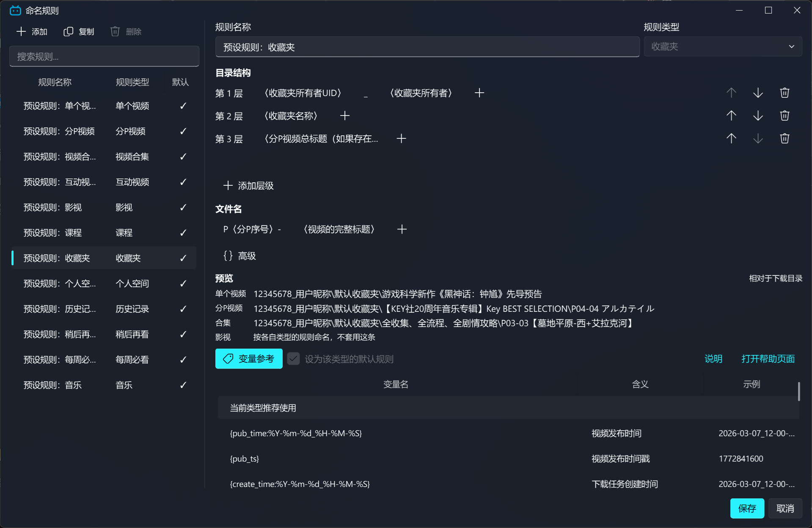Select rule 预设规则: 分P视频 in list
This screenshot has width=812, height=528.
(x=104, y=131)
